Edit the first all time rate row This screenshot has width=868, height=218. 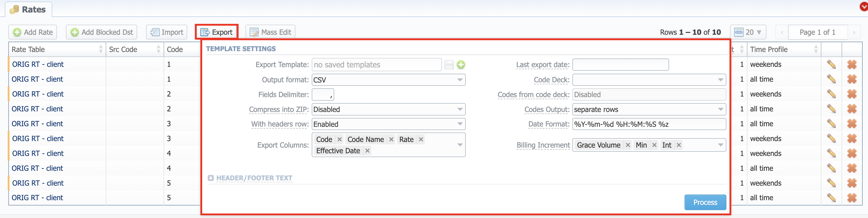click(831, 79)
